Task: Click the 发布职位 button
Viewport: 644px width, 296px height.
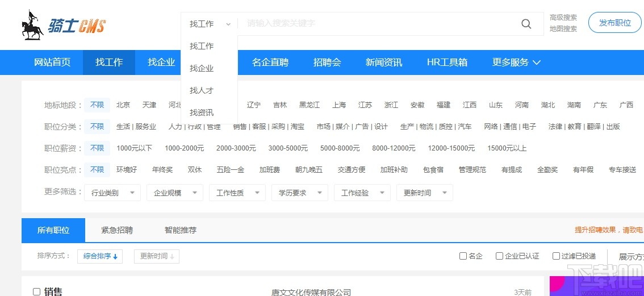Action: 615,23
